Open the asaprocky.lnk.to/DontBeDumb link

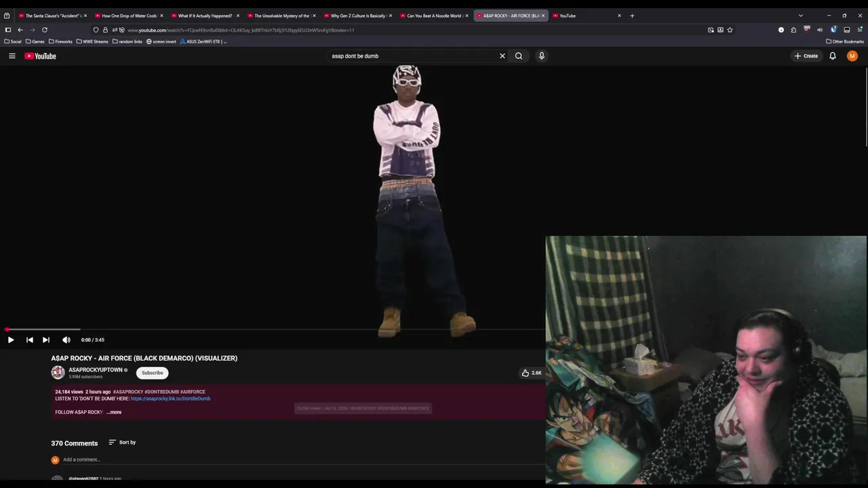170,399
